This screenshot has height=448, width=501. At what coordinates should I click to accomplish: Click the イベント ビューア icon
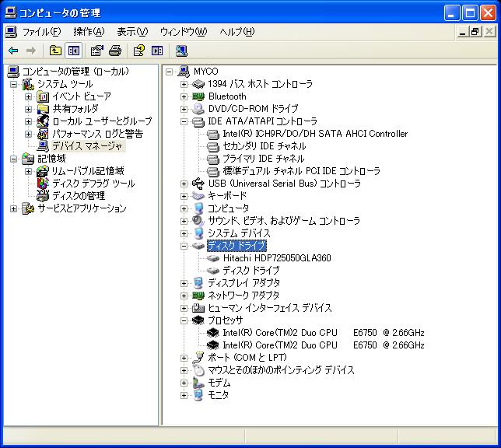pyautogui.click(x=43, y=96)
